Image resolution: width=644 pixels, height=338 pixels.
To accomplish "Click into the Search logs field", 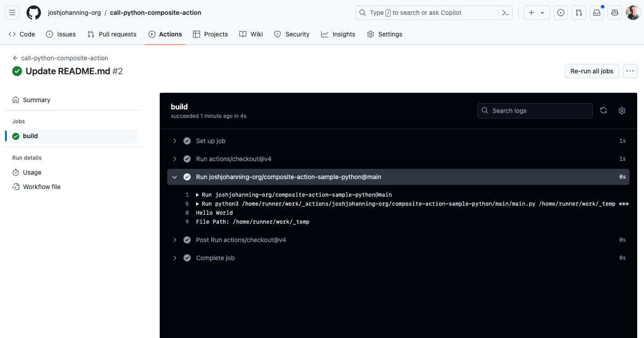I will [x=535, y=110].
